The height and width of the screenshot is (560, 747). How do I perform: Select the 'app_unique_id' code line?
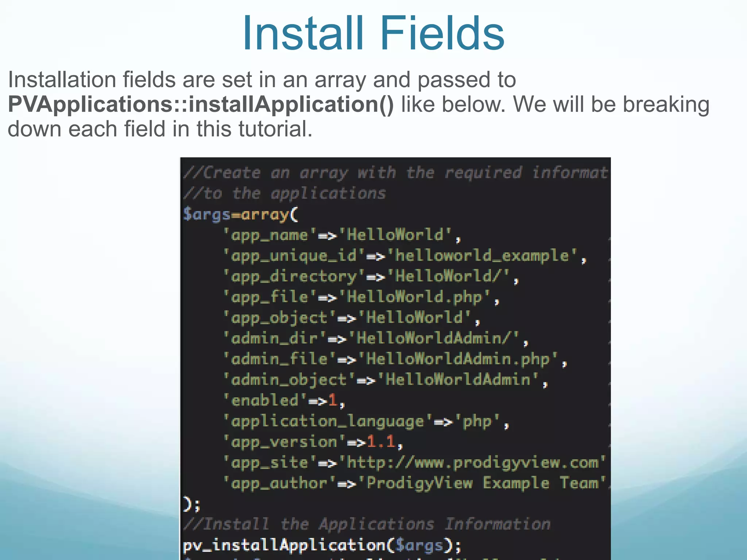click(x=405, y=256)
